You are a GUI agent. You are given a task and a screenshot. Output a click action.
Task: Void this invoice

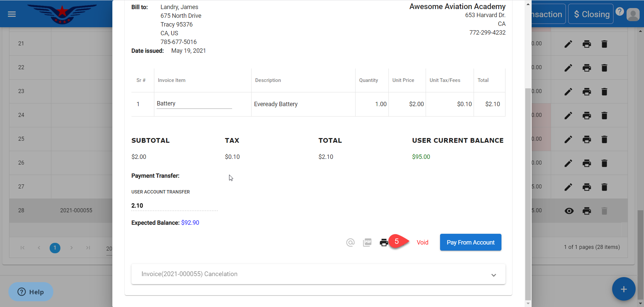(422, 243)
